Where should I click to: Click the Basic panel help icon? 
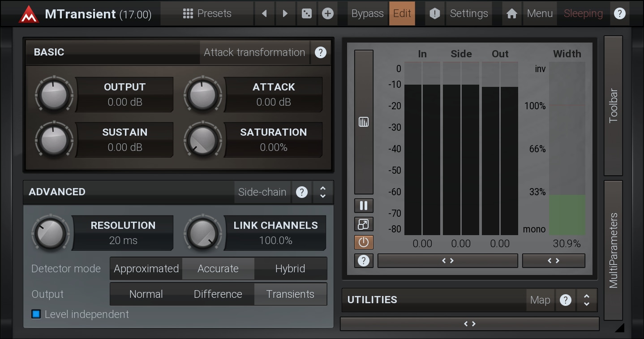pyautogui.click(x=321, y=52)
